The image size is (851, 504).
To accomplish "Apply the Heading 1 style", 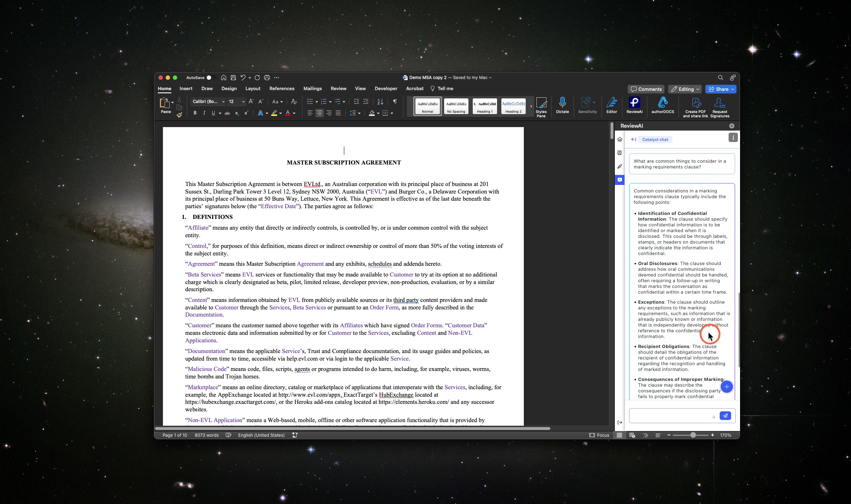I will pyautogui.click(x=485, y=106).
